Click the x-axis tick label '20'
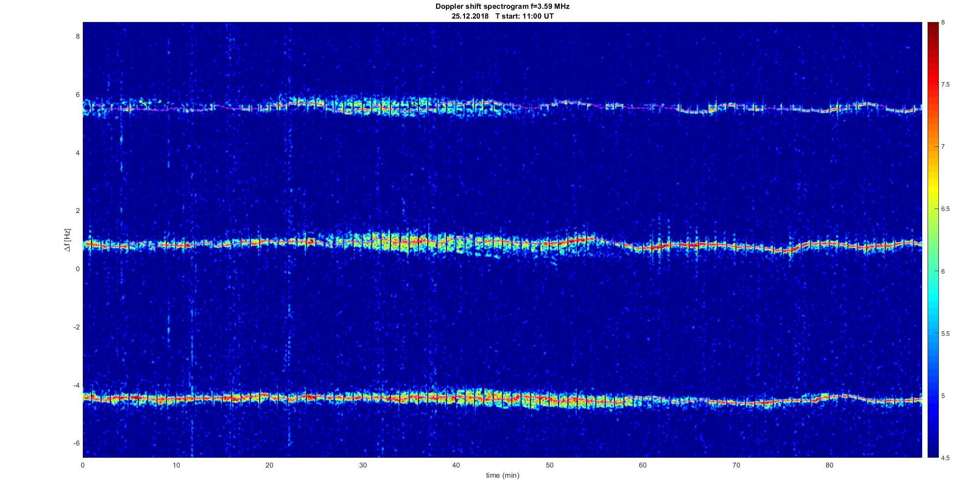980x491 pixels. 269,465
